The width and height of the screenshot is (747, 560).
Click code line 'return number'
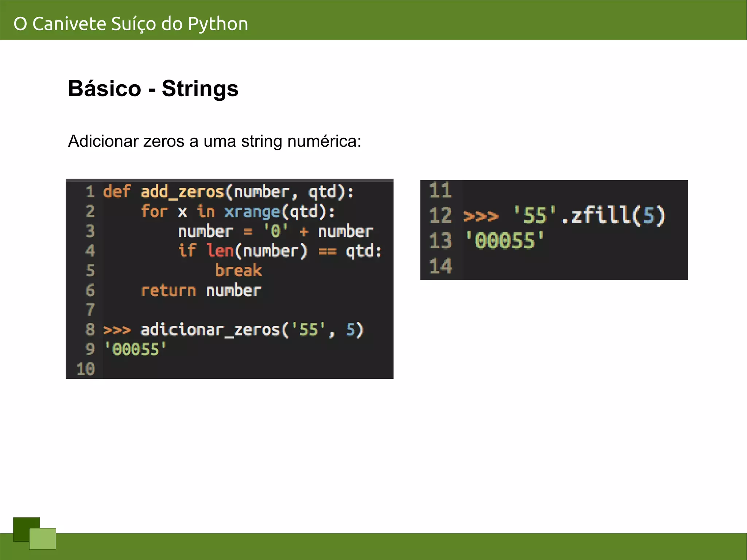(201, 290)
